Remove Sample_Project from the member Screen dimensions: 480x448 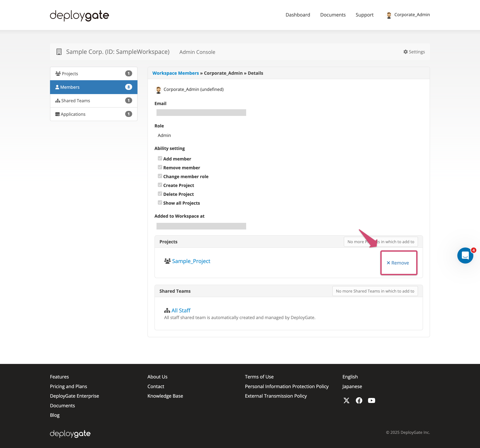[399, 263]
